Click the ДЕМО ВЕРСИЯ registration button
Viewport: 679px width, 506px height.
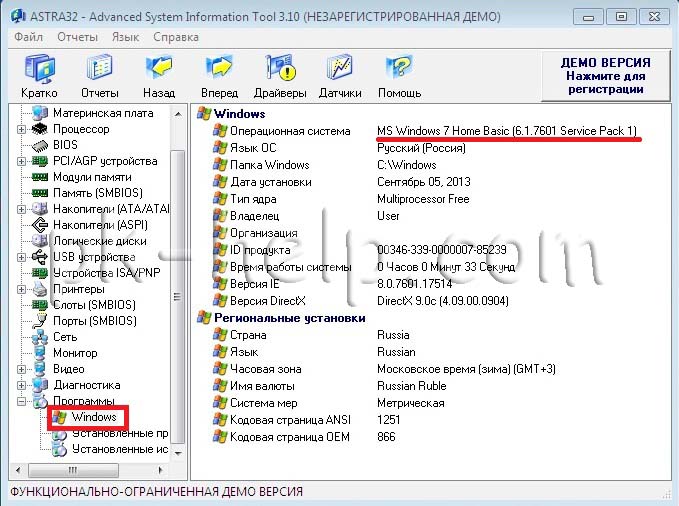[x=606, y=76]
